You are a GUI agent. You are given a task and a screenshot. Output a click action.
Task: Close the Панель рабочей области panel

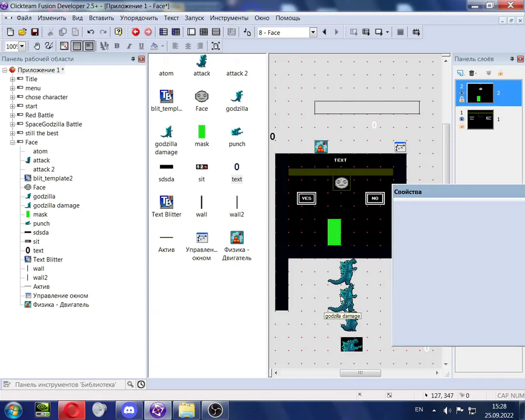142,59
